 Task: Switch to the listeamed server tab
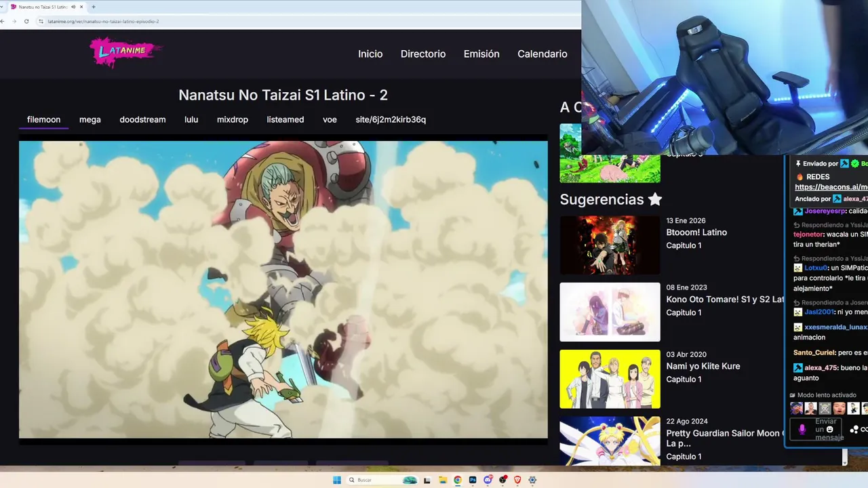285,119
